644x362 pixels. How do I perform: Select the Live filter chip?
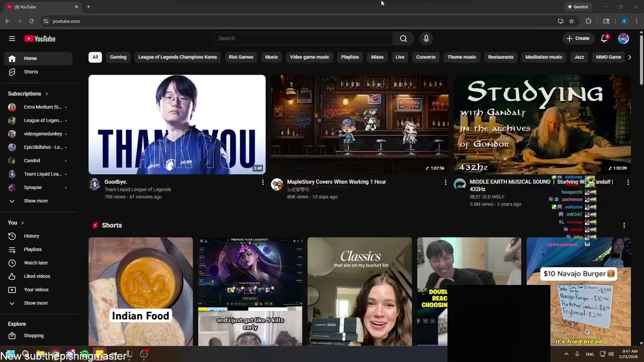tap(400, 57)
